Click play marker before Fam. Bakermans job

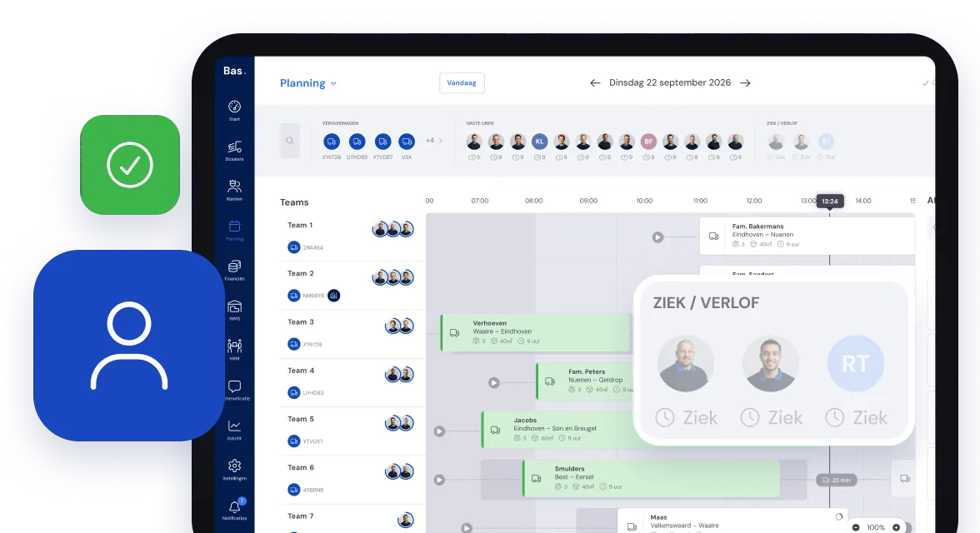(x=657, y=237)
